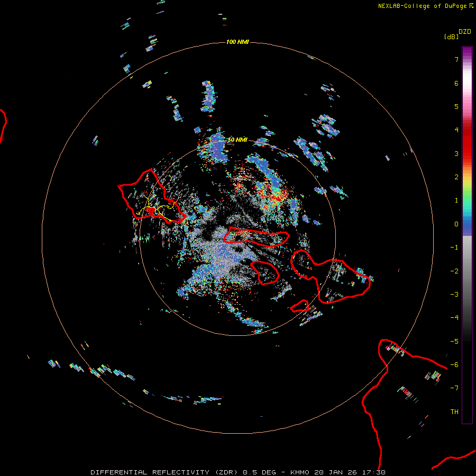Image resolution: width=476 pixels, height=476 pixels.
Task: Click the NEXLAB-College of DuPage credit text
Action: click(x=426, y=6)
